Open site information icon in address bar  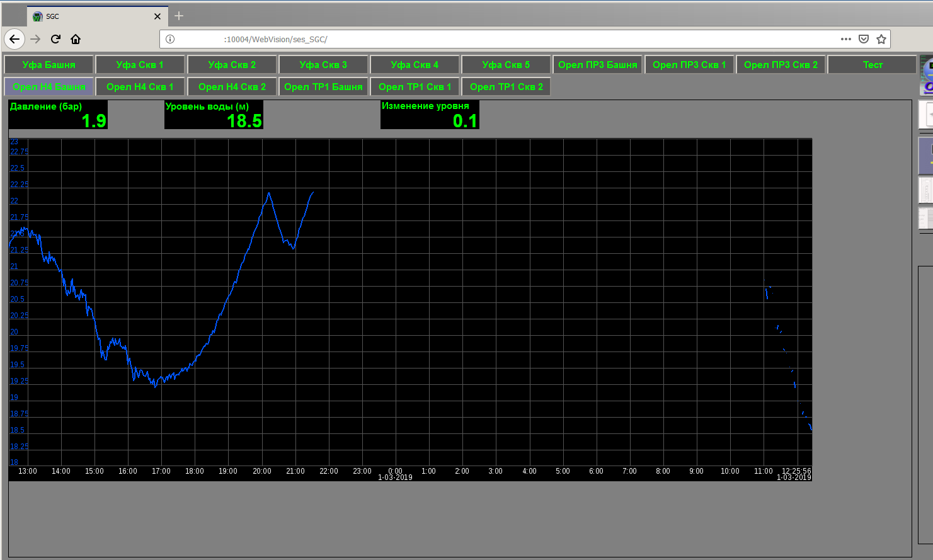click(x=170, y=39)
